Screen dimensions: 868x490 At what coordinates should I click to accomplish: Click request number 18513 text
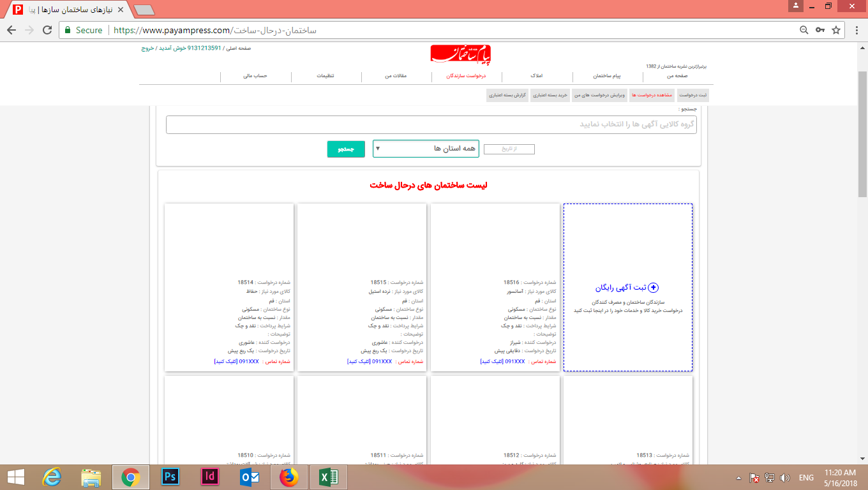[645, 455]
